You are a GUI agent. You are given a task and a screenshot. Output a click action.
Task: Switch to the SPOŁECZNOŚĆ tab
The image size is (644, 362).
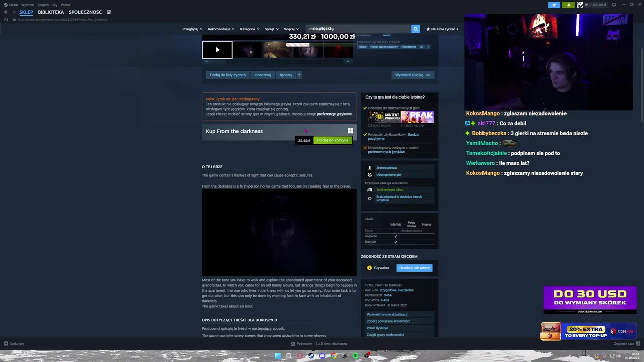(x=85, y=12)
